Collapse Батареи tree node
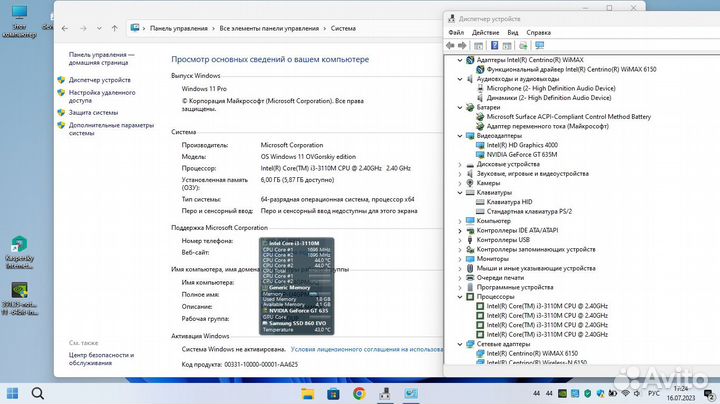Screen dimensions: 720x404 coord(460,107)
